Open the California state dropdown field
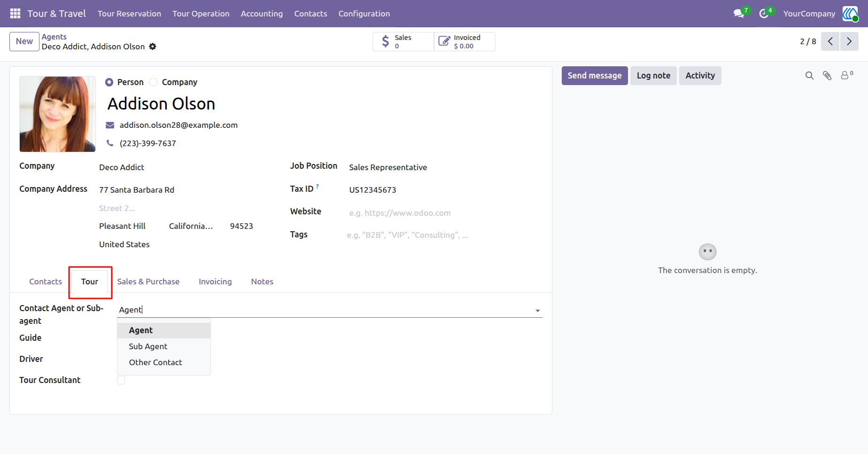This screenshot has height=454, width=868. click(x=192, y=226)
